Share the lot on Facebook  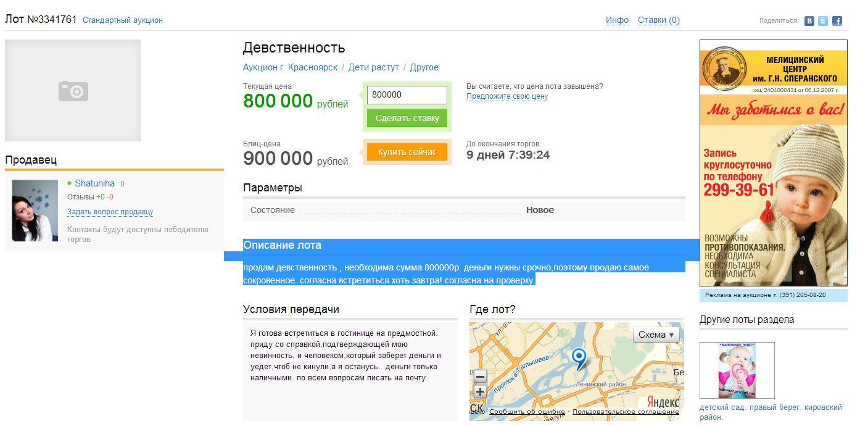coord(837,21)
